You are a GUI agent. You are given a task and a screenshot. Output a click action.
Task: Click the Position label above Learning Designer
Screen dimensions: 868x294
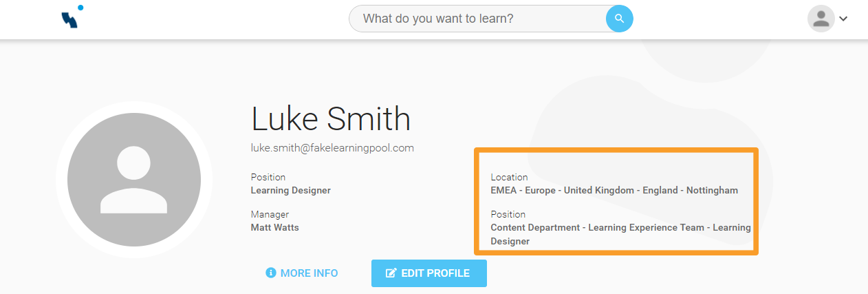pyautogui.click(x=268, y=177)
